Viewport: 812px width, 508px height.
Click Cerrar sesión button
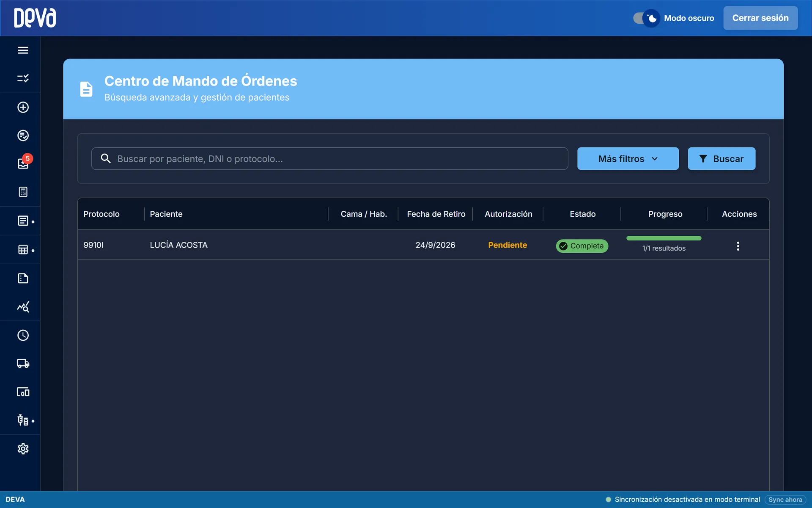[x=760, y=18]
